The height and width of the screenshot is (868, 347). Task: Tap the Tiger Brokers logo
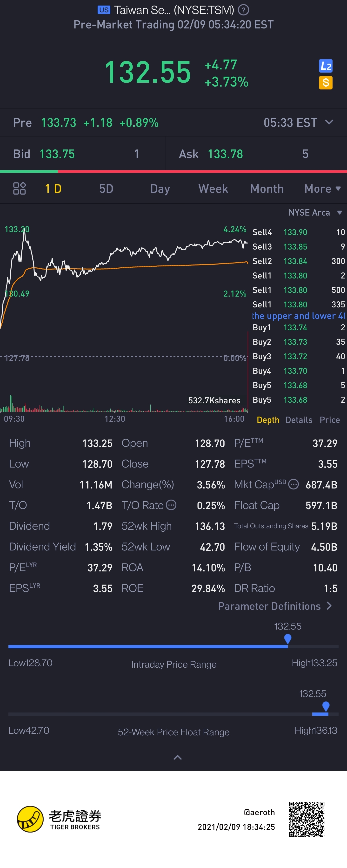click(59, 819)
